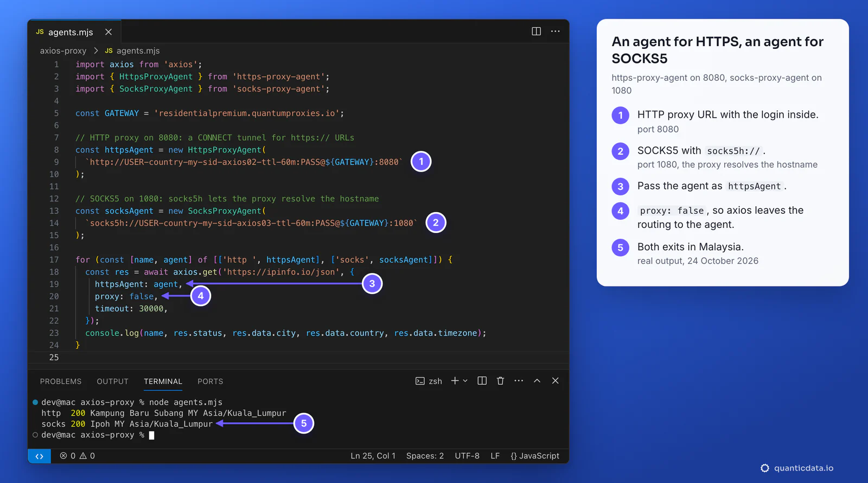The height and width of the screenshot is (483, 868).
Task: Open errors count in status bar
Action: pos(68,456)
